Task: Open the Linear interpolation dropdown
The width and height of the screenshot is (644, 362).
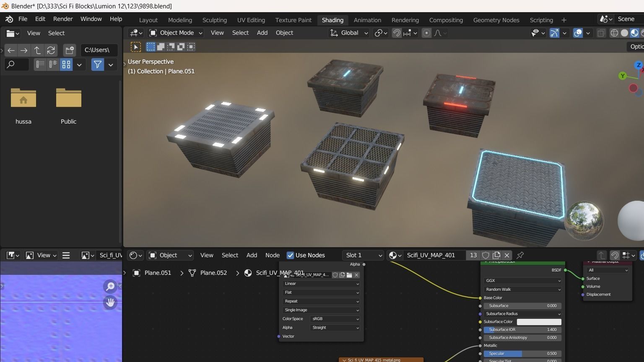Action: 321,284
